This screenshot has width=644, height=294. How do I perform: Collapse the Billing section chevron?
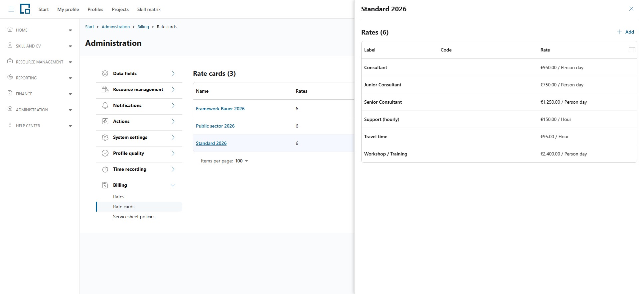173,185
